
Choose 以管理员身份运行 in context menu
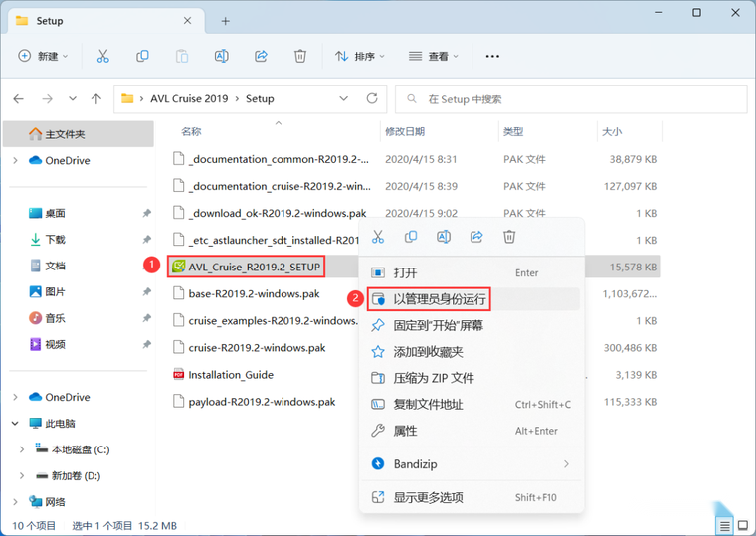coord(472,299)
